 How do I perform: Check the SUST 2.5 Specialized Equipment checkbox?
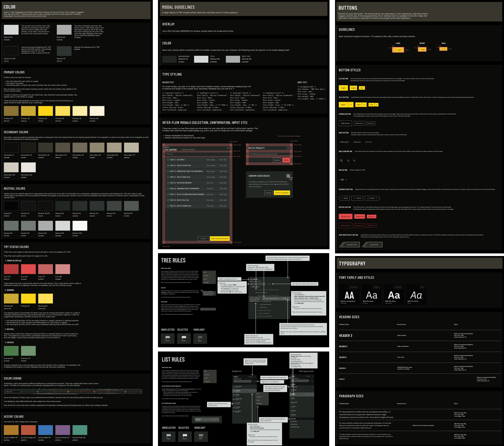tap(168, 183)
